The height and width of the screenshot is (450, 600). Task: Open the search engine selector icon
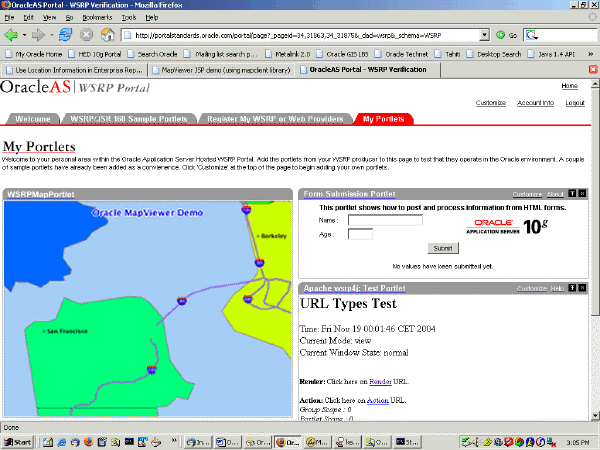coord(532,35)
